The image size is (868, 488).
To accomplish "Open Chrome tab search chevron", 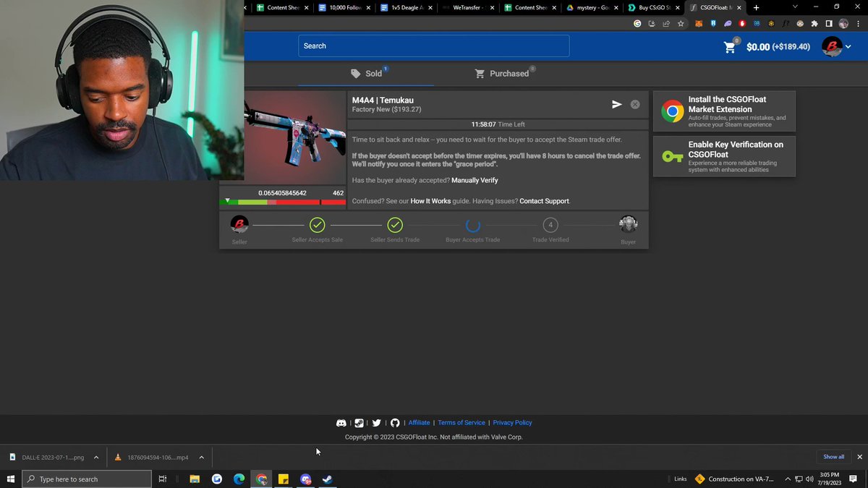I will [795, 7].
